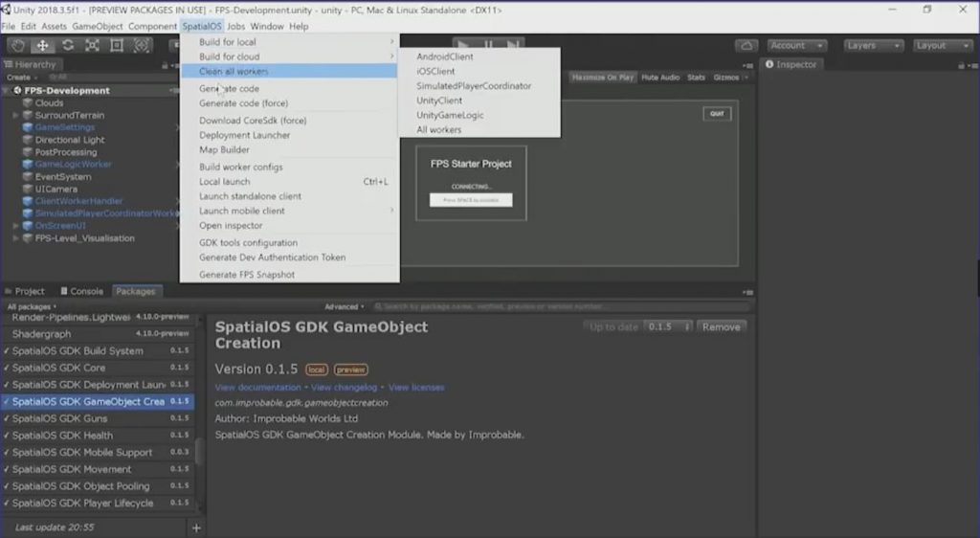Expand the SurroundTerrain hierarchy item
Screen dimensions: 980x538
click(x=16, y=115)
